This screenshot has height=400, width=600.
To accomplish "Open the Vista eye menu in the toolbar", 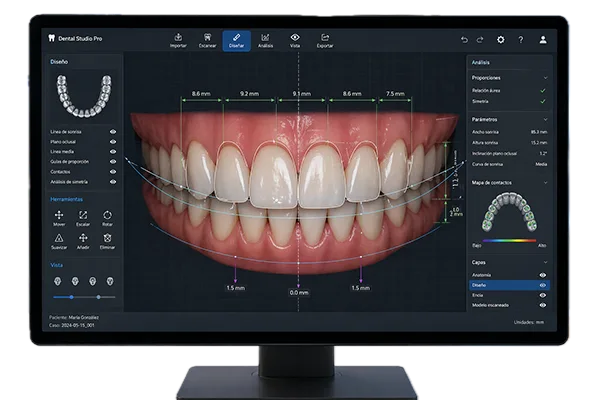I will click(295, 41).
